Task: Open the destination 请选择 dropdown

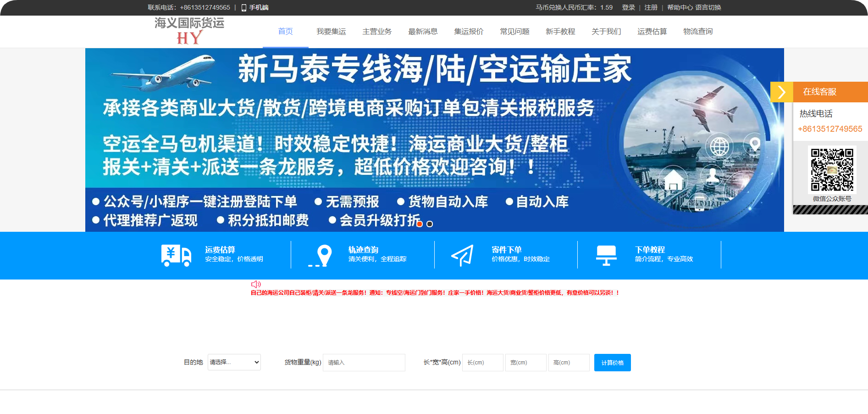Action: (234, 362)
